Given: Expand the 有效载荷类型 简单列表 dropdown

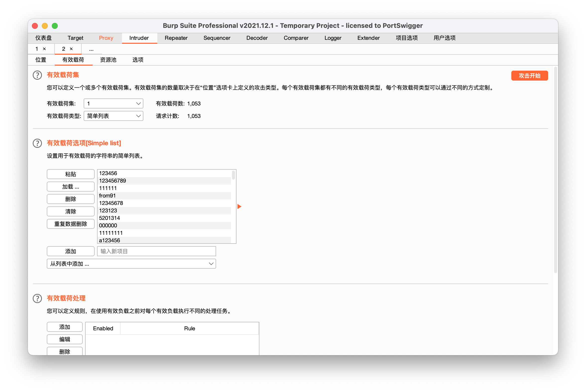Looking at the screenshot, I should pyautogui.click(x=113, y=116).
